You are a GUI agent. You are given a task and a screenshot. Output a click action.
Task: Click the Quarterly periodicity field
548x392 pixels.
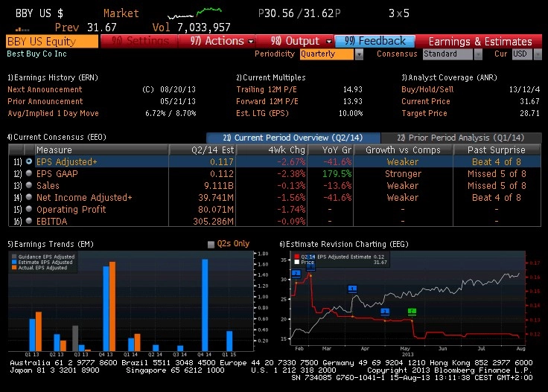pos(327,54)
